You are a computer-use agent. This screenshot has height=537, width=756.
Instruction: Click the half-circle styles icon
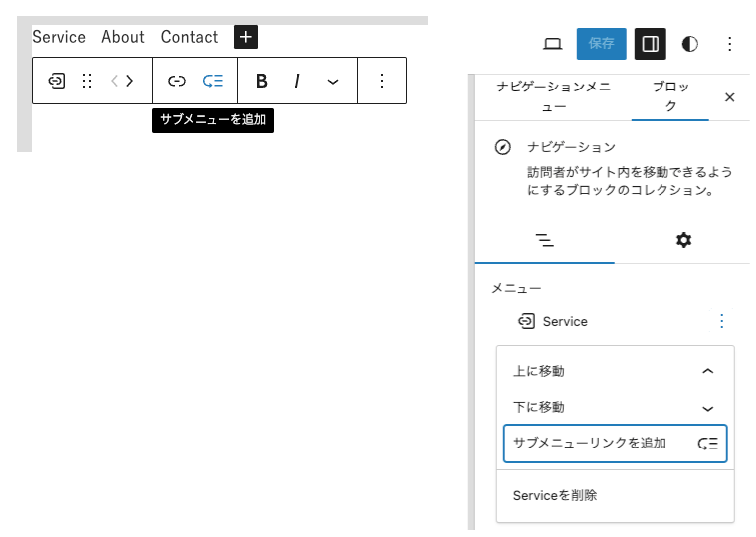click(x=689, y=44)
